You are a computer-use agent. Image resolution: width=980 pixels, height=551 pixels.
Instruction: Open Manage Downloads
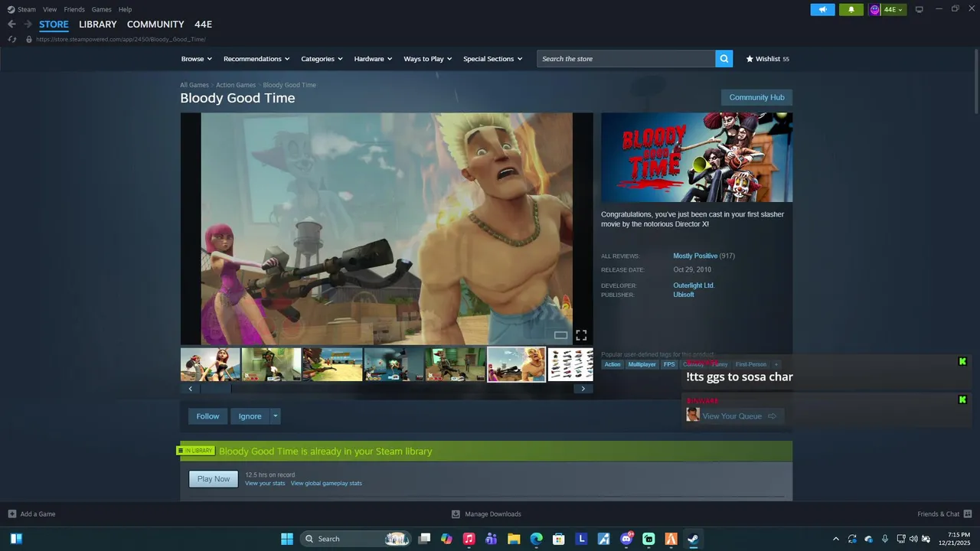pyautogui.click(x=486, y=514)
